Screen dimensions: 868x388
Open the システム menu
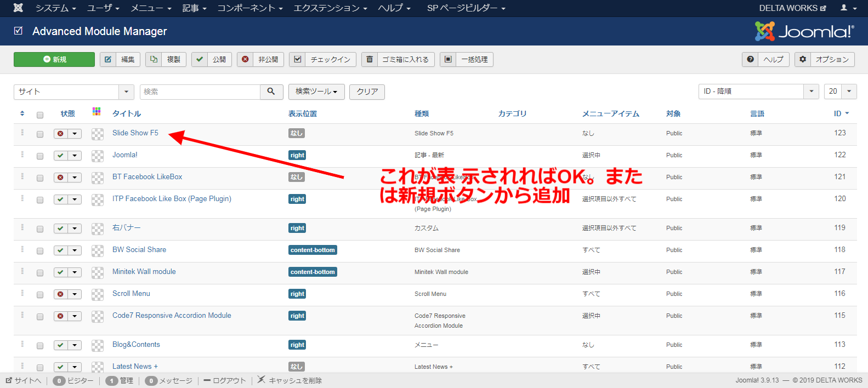pos(56,8)
